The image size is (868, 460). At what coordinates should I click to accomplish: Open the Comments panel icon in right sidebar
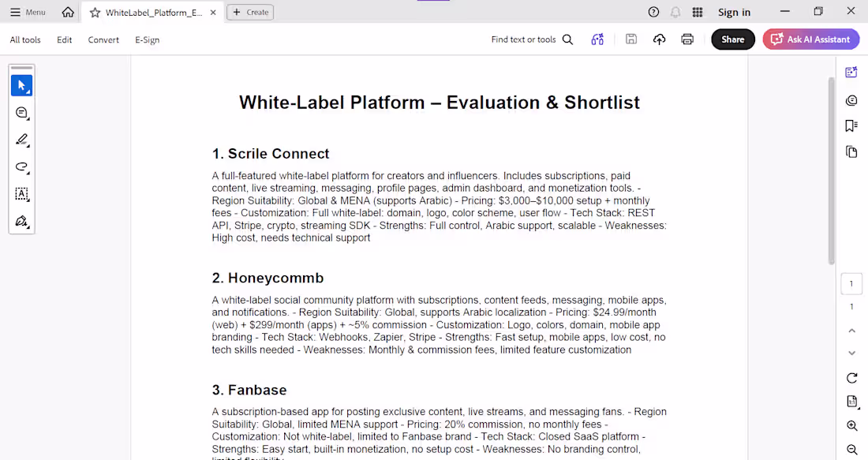pos(851,100)
